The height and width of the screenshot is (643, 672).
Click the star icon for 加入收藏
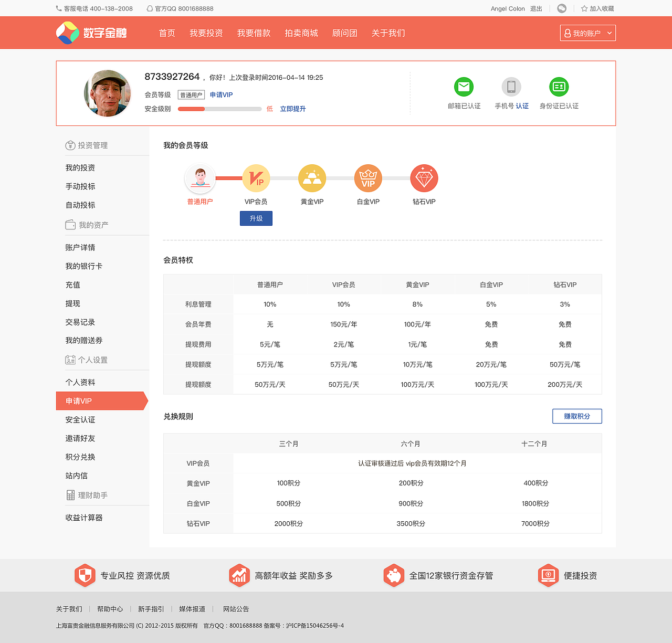[584, 8]
